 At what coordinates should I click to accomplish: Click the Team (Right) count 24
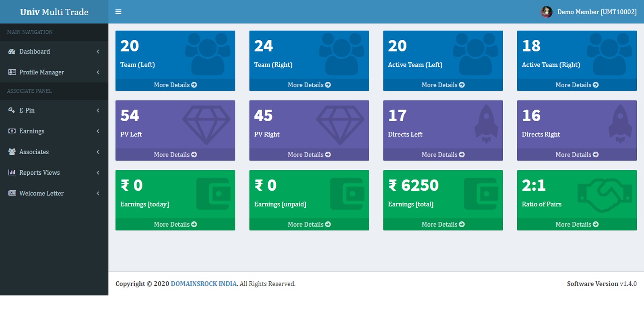click(x=264, y=46)
